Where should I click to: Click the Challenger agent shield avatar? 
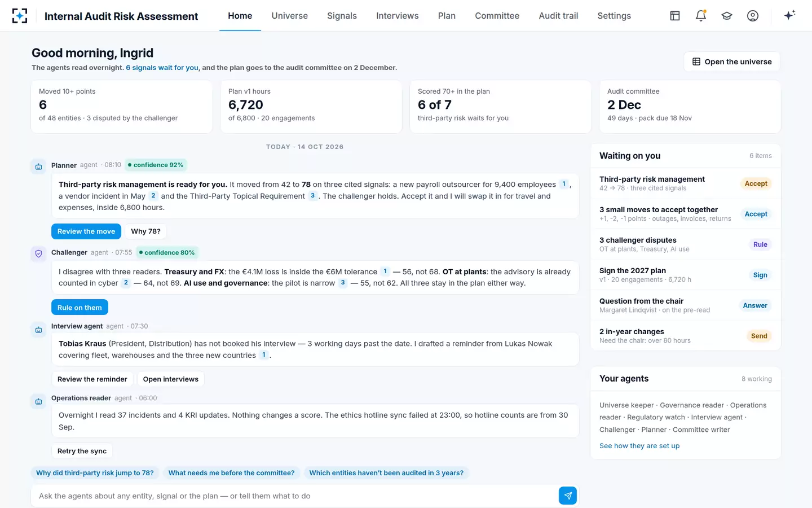[38, 253]
